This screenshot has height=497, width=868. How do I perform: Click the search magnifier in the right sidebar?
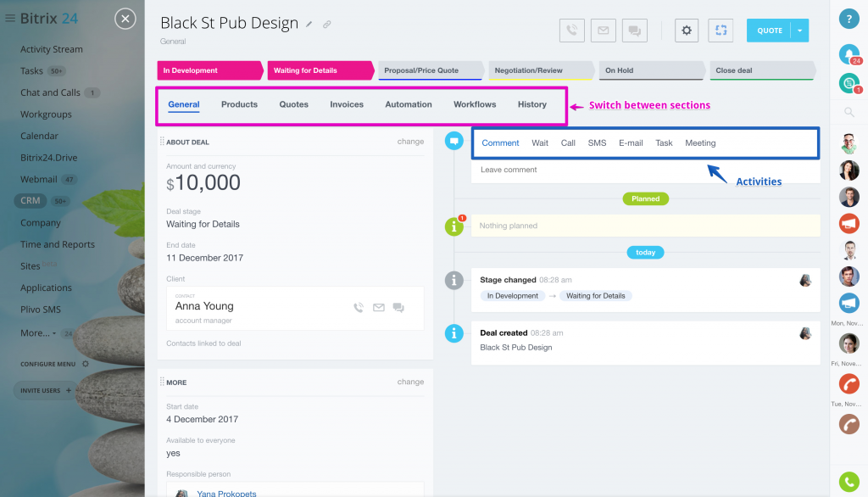click(x=849, y=113)
